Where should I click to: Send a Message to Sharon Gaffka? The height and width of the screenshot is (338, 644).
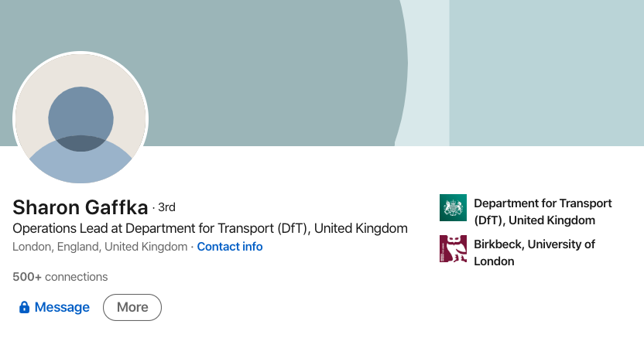55,307
